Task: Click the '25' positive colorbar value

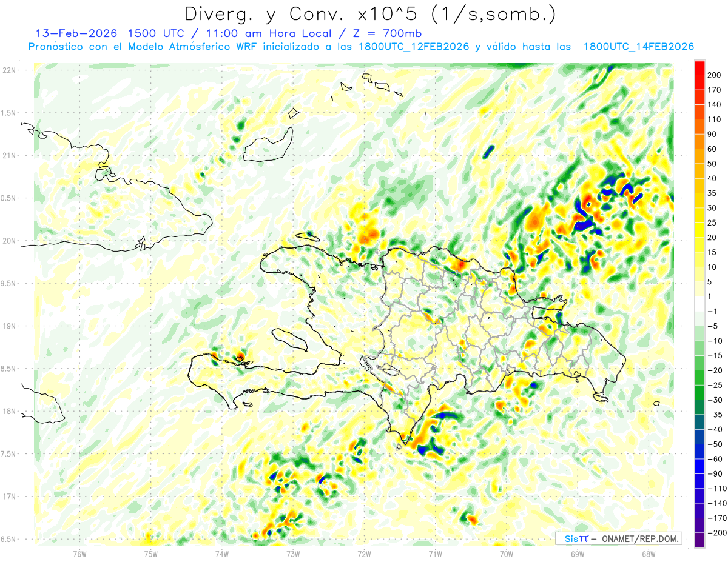Action: 713,222
